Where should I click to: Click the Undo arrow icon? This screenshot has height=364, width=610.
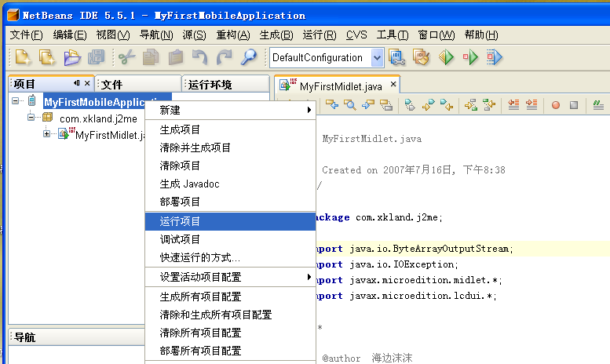tap(199, 57)
